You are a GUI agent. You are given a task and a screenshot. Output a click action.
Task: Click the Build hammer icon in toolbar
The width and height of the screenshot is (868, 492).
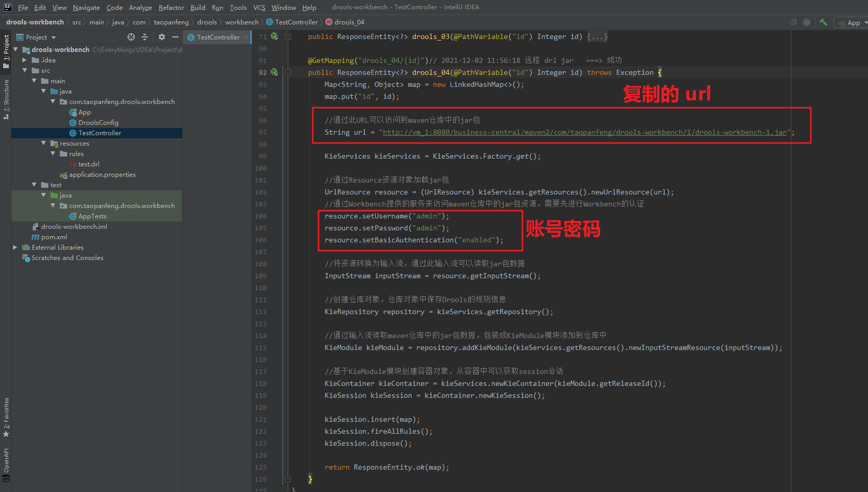pos(823,22)
